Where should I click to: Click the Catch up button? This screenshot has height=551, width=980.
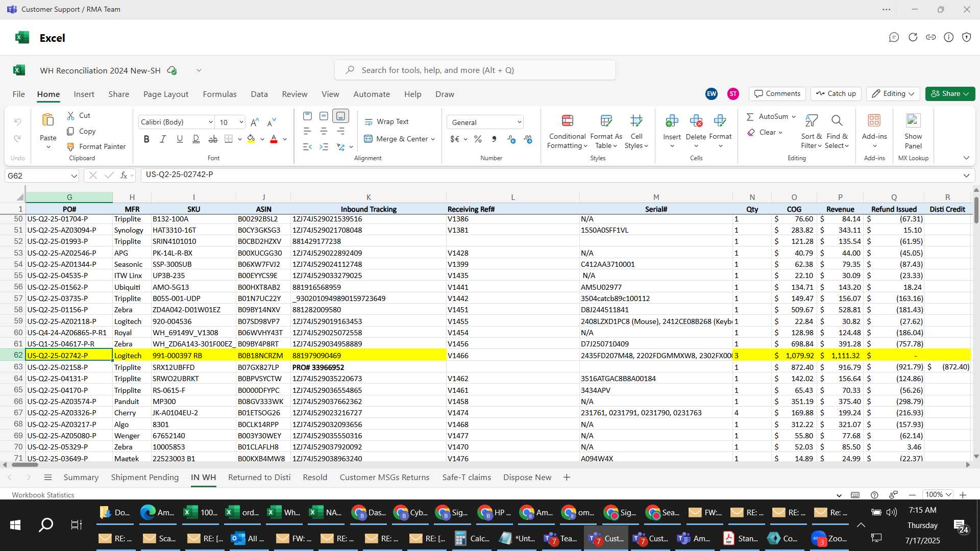[x=836, y=94]
